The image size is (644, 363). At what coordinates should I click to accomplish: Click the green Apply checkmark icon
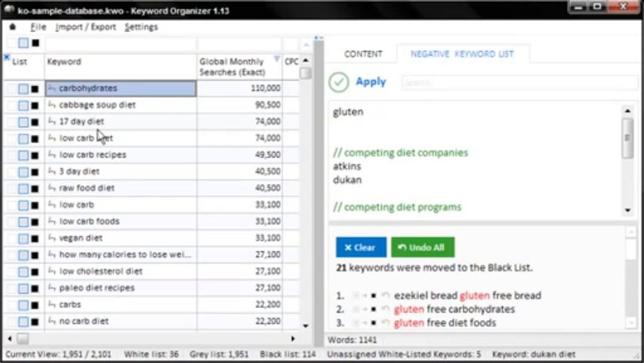[339, 82]
